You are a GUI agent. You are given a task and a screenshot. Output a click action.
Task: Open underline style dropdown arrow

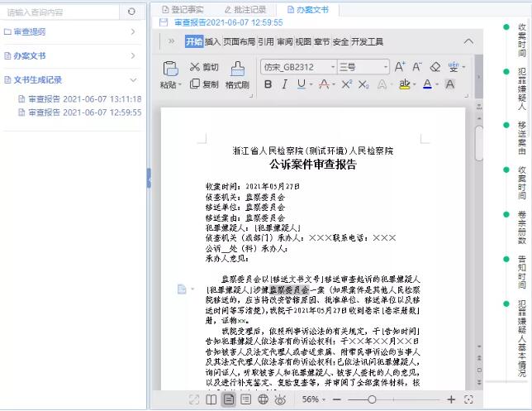pyautogui.click(x=311, y=84)
